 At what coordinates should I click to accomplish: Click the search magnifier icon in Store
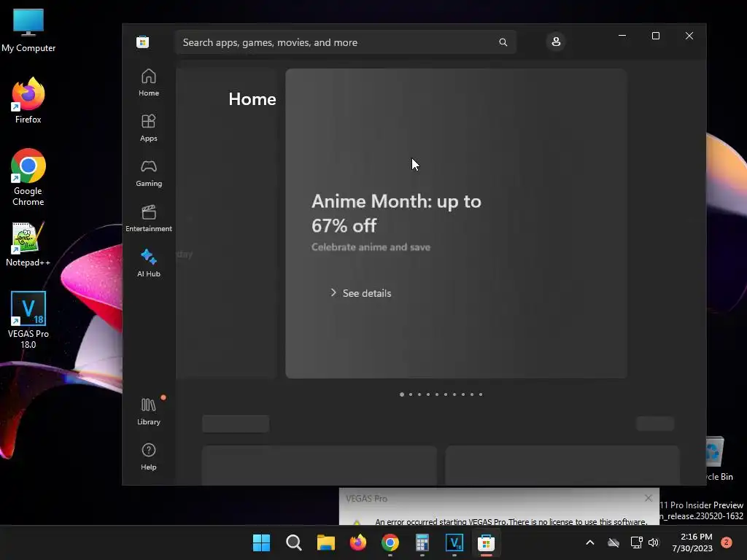coord(503,42)
